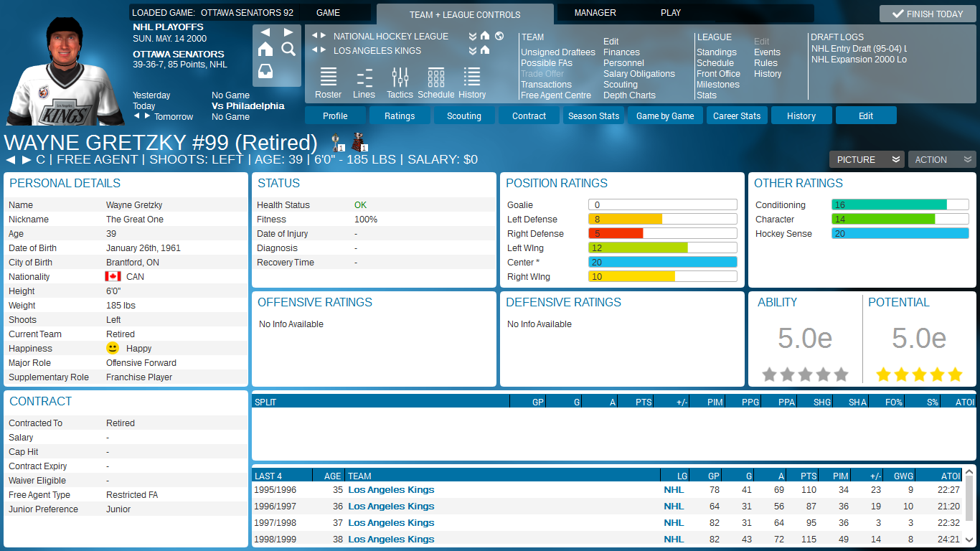Open the inbox tray icon
980x551 pixels.
(x=265, y=72)
